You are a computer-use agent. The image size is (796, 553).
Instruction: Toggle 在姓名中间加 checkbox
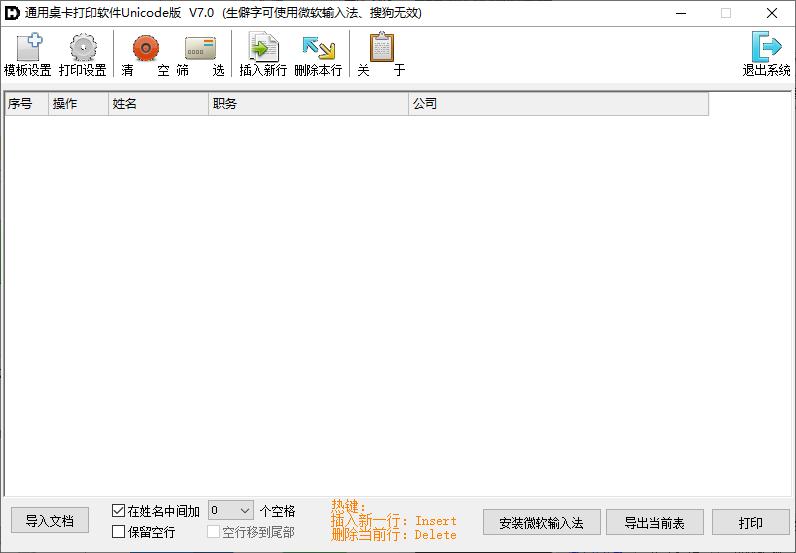118,510
